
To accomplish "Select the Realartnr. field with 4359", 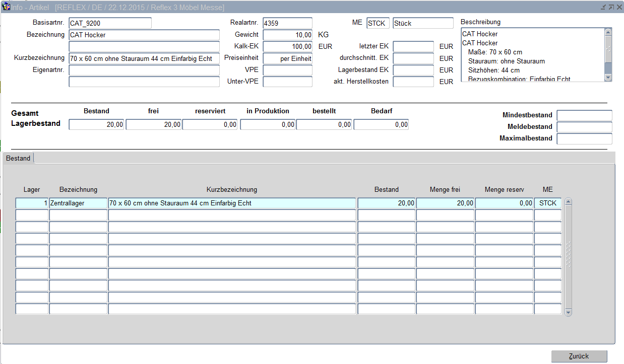I will (287, 23).
